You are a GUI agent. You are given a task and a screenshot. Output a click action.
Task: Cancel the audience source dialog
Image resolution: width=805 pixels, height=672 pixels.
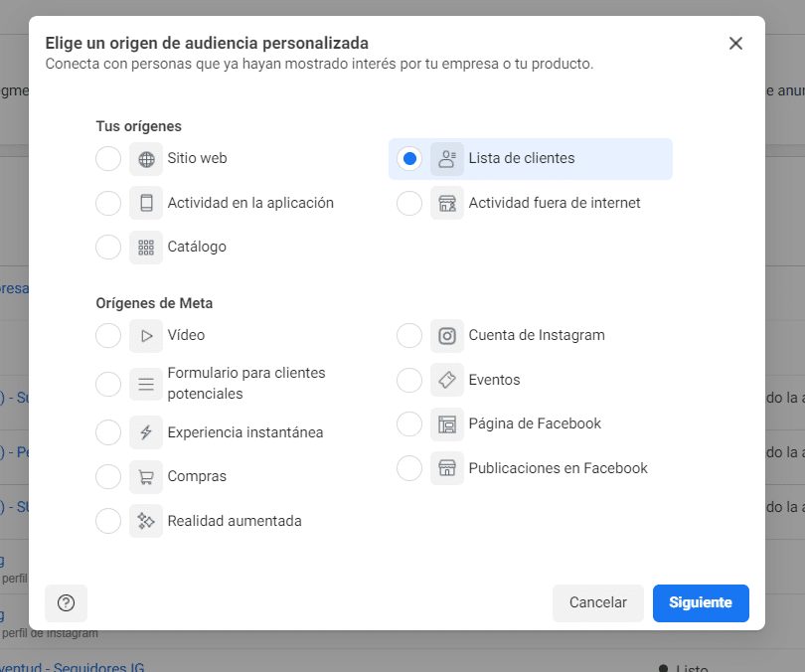point(598,603)
